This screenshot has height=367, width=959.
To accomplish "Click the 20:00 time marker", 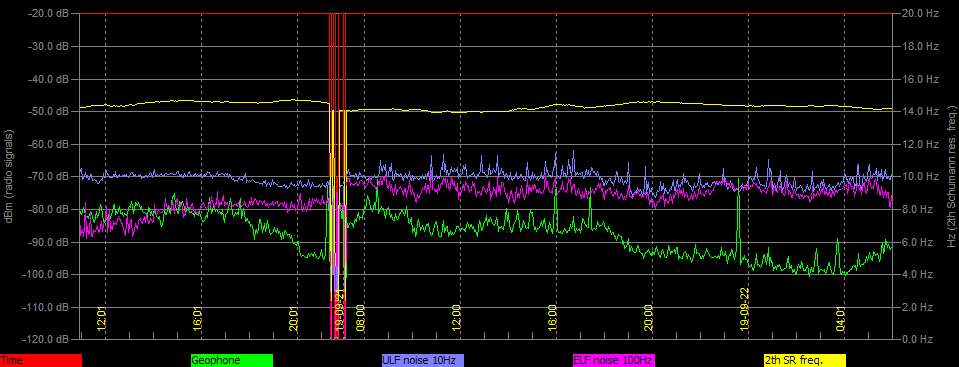I will (648, 319).
